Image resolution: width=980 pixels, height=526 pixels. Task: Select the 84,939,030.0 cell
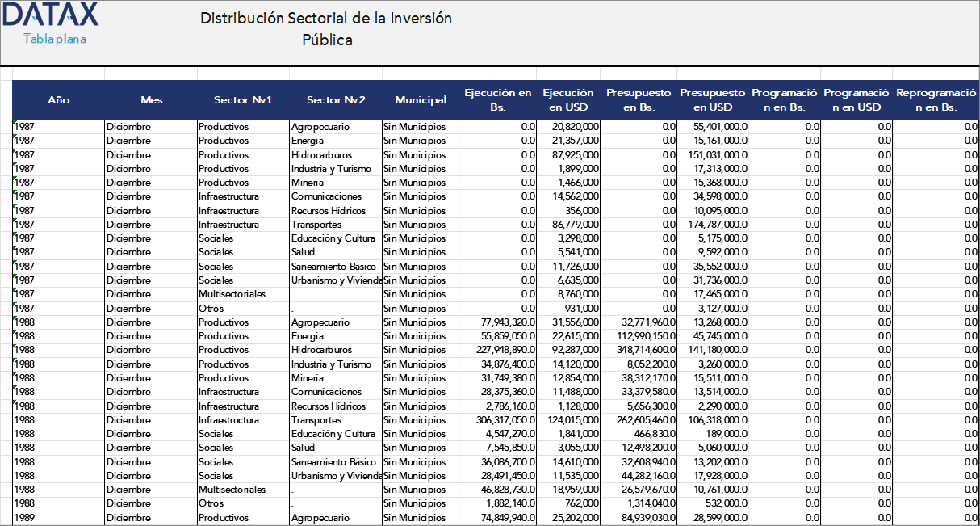click(x=639, y=518)
